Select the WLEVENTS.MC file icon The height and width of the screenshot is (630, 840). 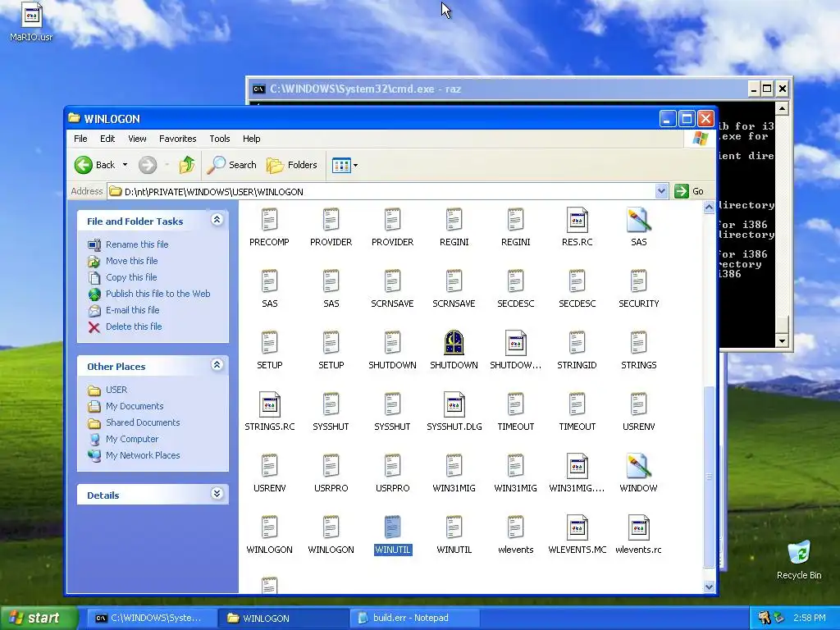tap(577, 527)
